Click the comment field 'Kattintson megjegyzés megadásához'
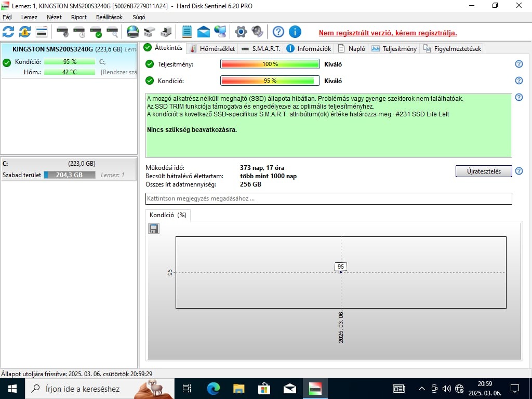The image size is (532, 399). [328, 198]
